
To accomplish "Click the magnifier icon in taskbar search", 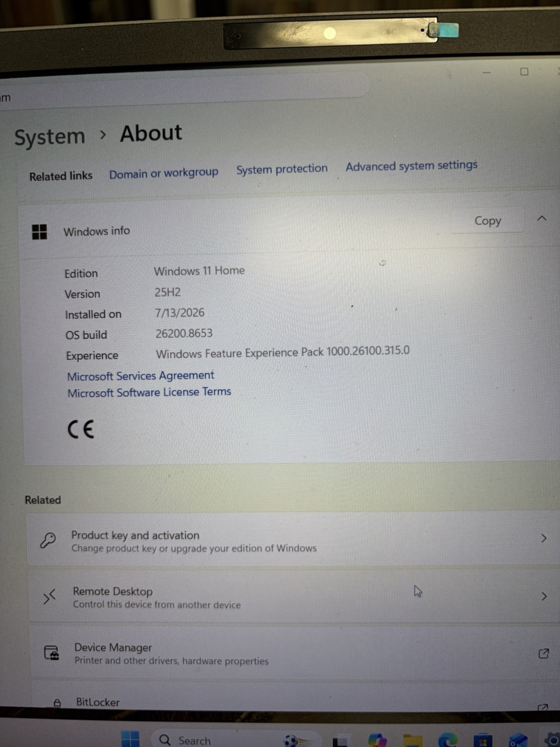I will coord(165,740).
